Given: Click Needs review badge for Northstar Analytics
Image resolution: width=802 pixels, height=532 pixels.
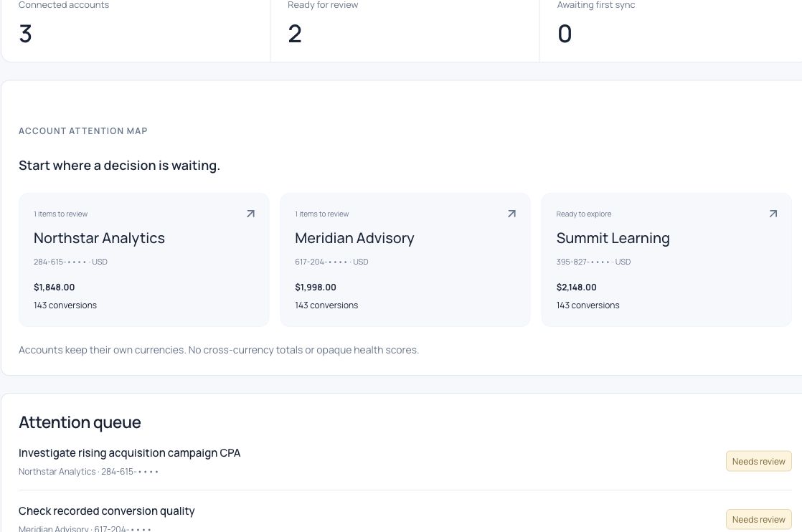Looking at the screenshot, I should (x=758, y=462).
